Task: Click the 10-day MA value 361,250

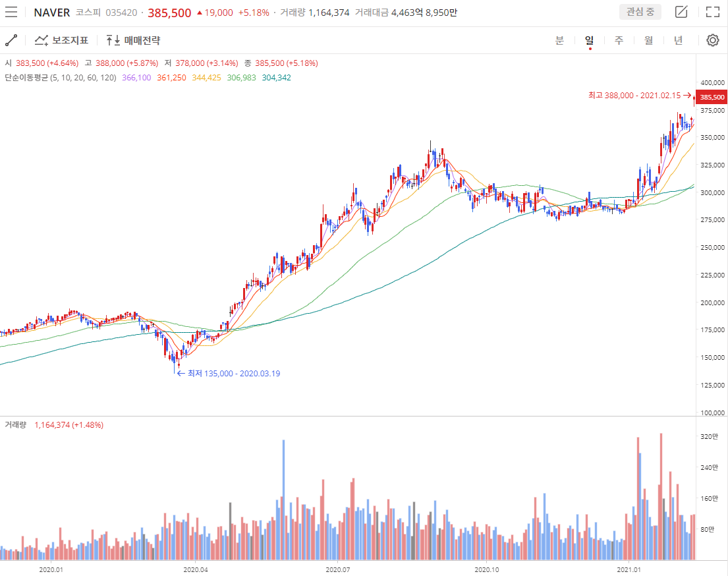Action: pyautogui.click(x=171, y=78)
